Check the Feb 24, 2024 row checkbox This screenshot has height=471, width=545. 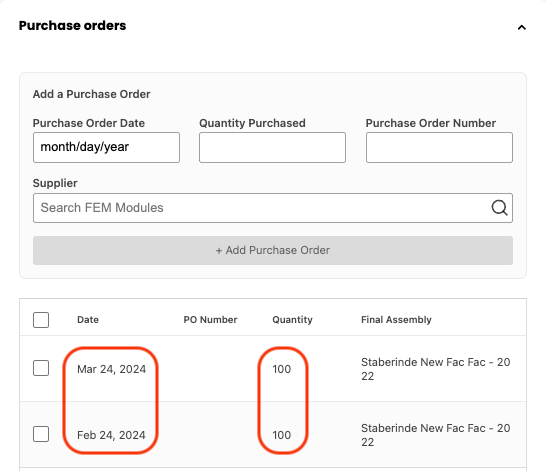(41, 434)
